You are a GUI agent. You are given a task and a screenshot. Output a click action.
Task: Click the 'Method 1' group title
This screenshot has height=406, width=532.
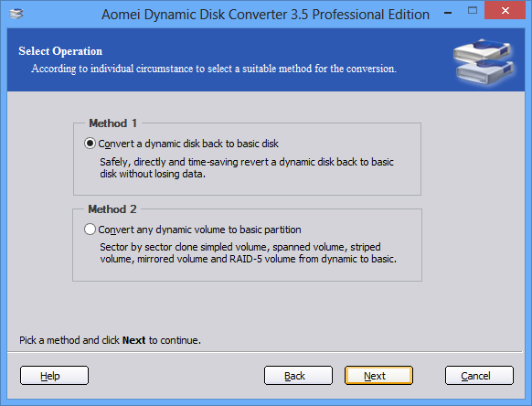coord(112,123)
